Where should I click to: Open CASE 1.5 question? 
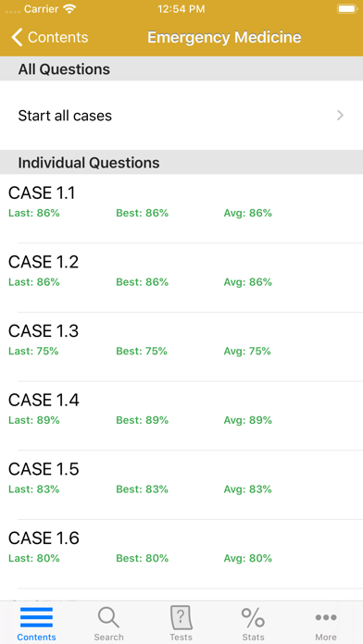pyautogui.click(x=181, y=484)
